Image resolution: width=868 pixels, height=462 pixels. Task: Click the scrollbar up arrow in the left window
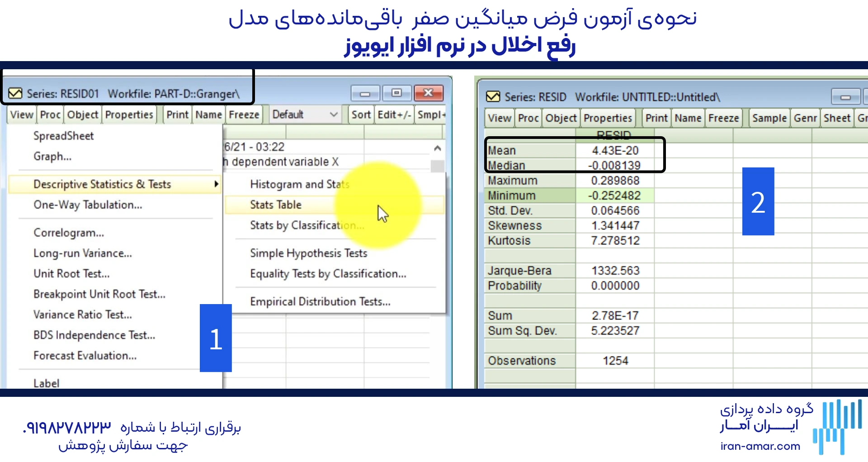(437, 147)
